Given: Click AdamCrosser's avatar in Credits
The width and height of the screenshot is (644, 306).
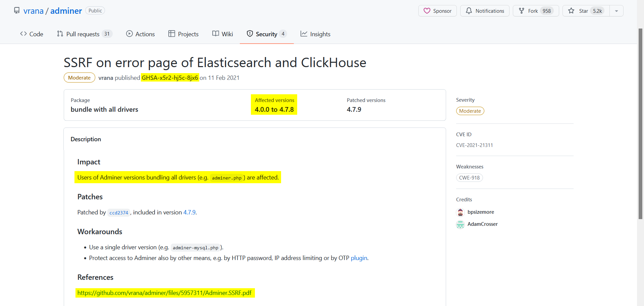Looking at the screenshot, I should point(460,224).
